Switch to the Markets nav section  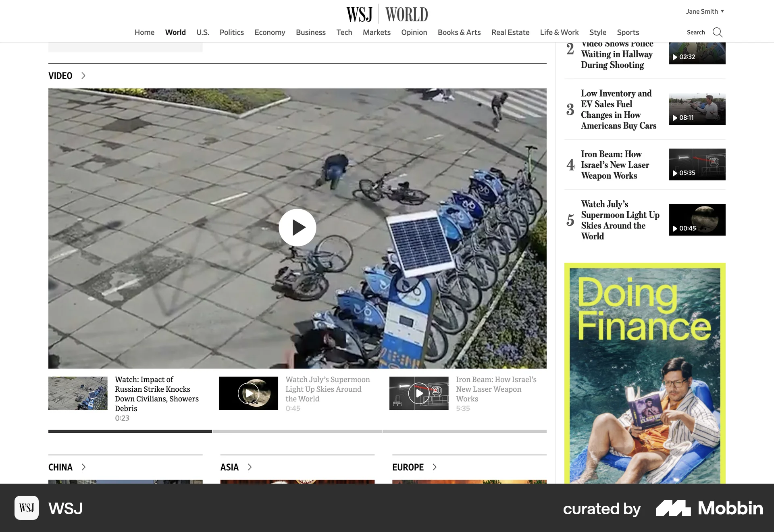click(377, 32)
